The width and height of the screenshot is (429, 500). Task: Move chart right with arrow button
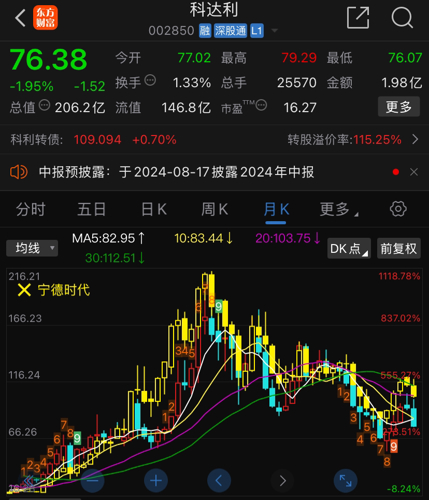click(282, 480)
